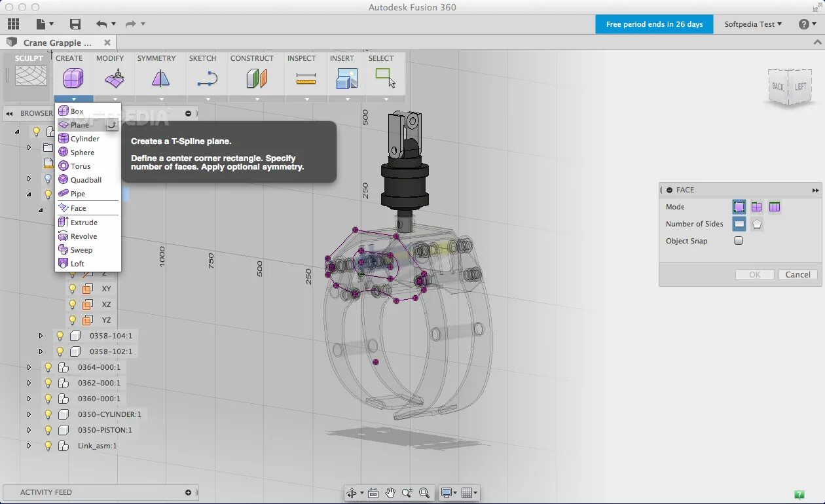
Task: Click the green feedback icon at bottom right
Action: [799, 495]
